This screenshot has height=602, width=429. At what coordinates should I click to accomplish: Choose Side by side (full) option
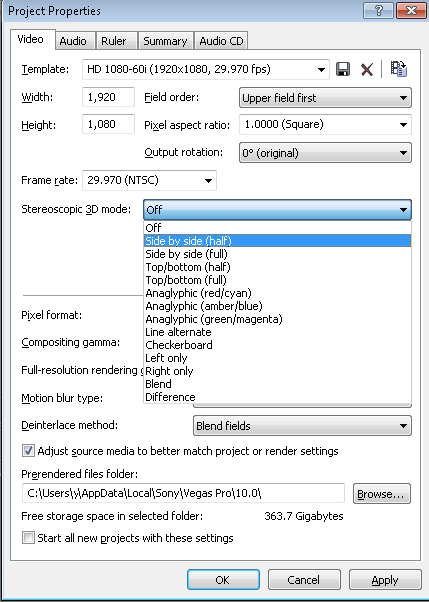pyautogui.click(x=277, y=254)
